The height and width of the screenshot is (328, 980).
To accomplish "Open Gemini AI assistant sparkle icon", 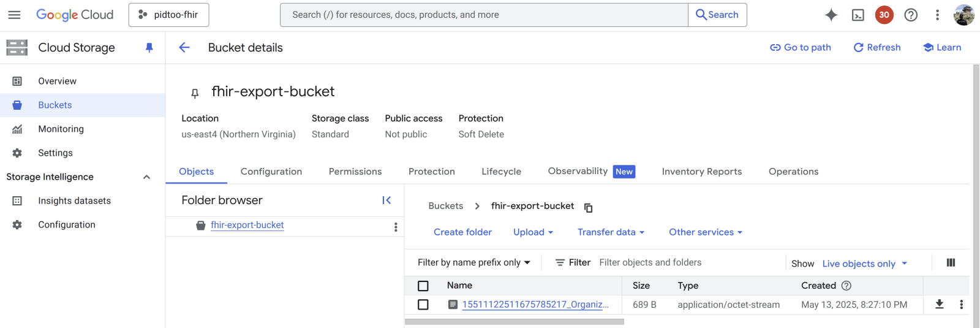I will pos(831,15).
